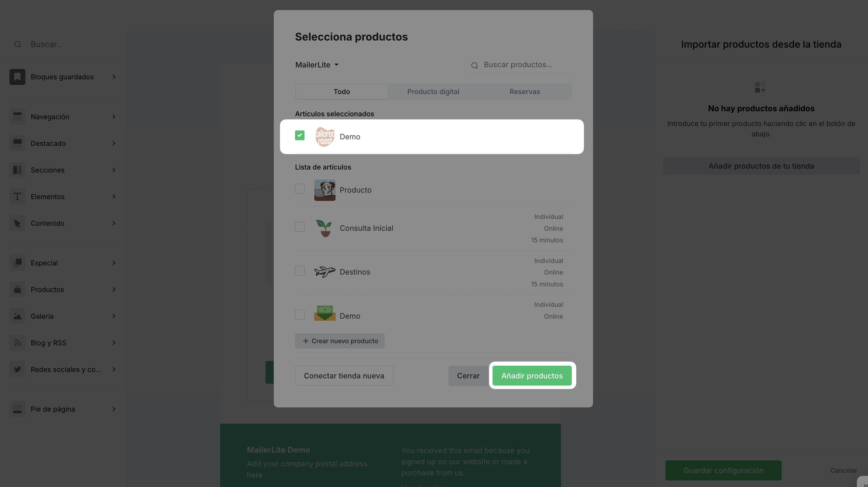The width and height of the screenshot is (868, 487).
Task: Click the Destinos product name
Action: (x=355, y=272)
